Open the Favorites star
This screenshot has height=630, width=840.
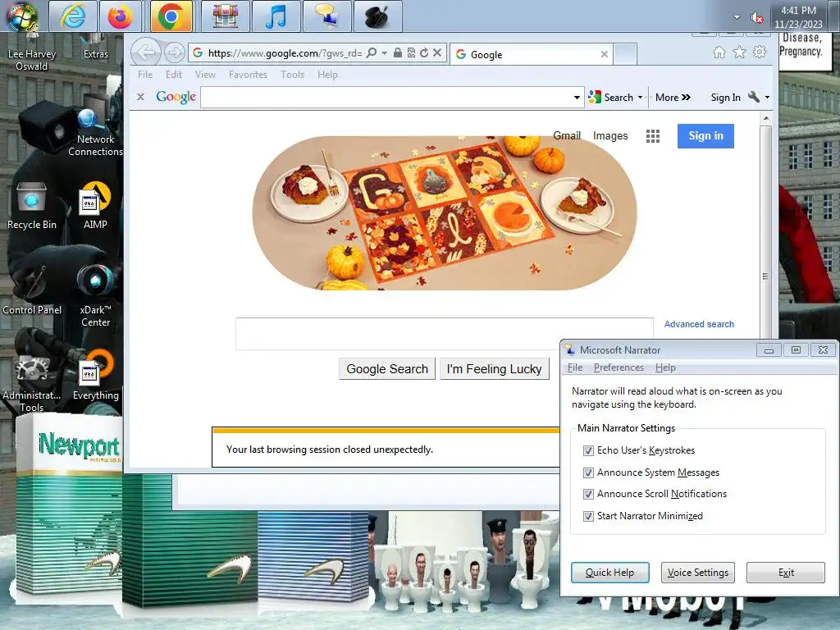[x=739, y=52]
